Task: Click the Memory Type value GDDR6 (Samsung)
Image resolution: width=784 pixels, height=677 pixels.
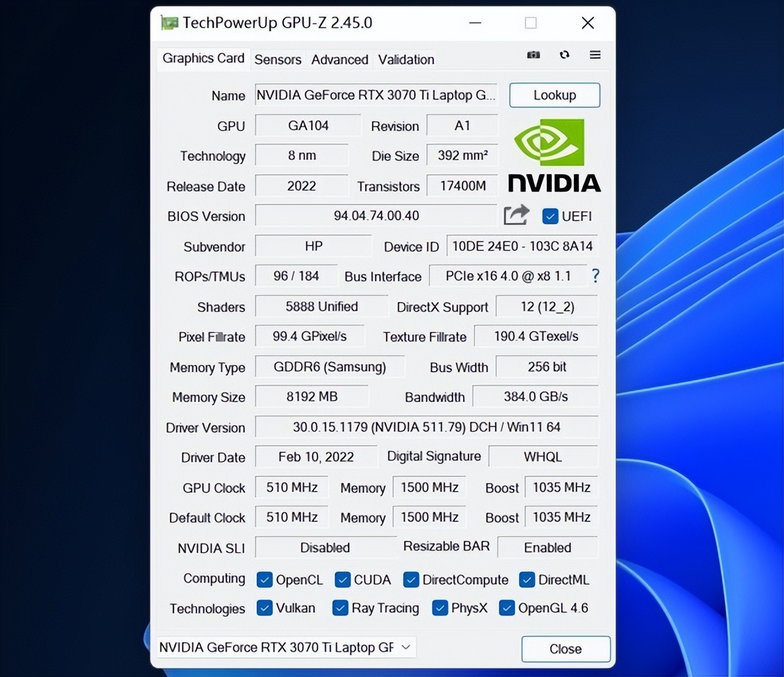Action: click(330, 367)
